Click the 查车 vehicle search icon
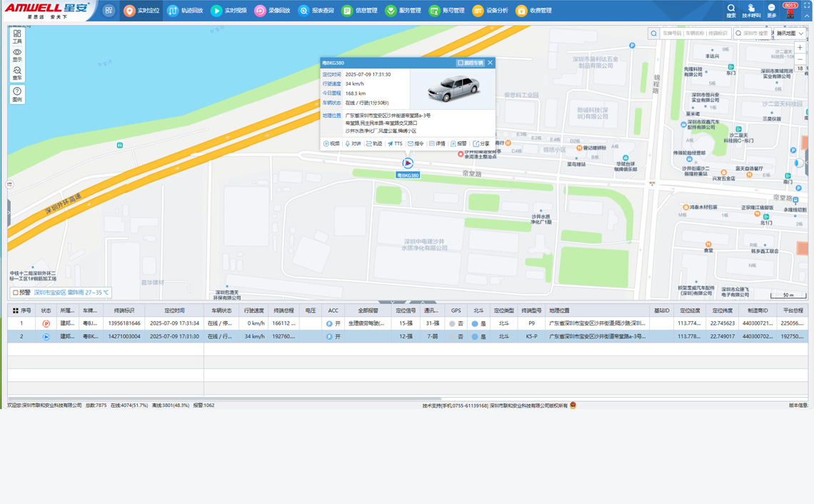 click(17, 74)
